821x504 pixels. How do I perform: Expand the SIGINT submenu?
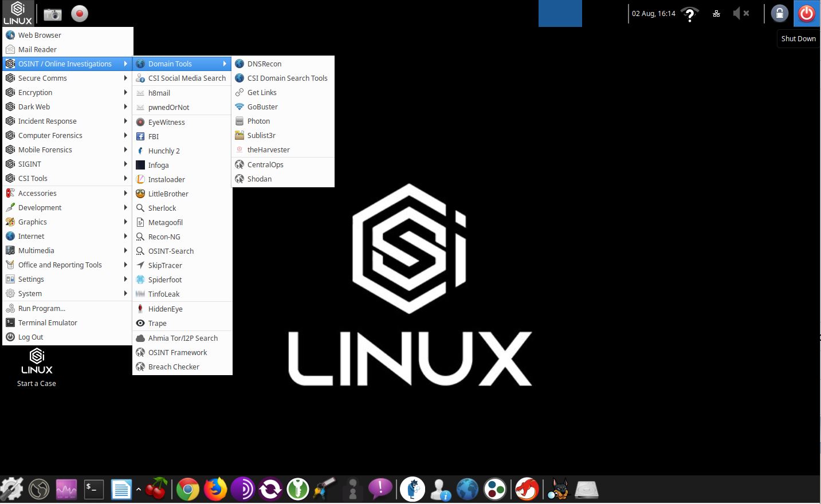pyautogui.click(x=68, y=164)
